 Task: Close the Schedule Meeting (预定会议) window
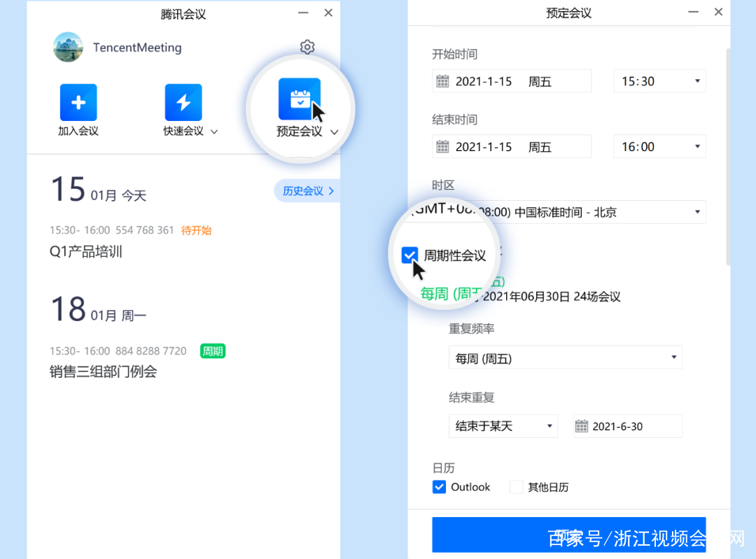pyautogui.click(x=718, y=12)
